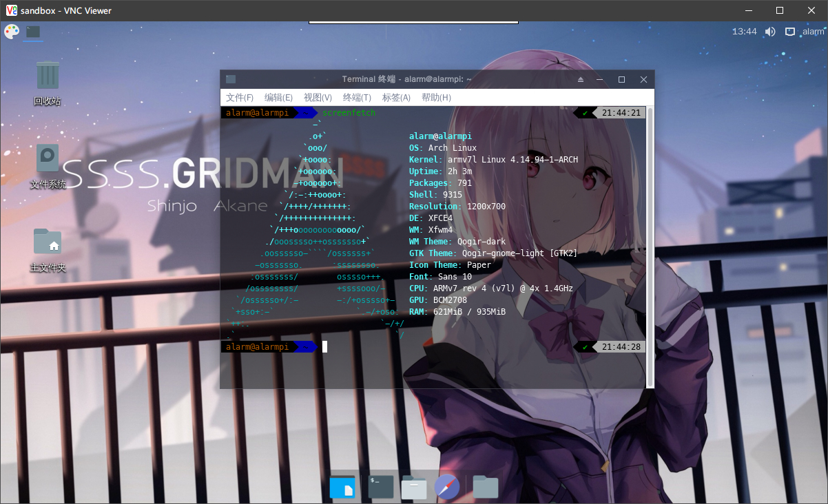
Task: Click the 'WM Theme: Qogir-dark' line
Action: tap(457, 242)
